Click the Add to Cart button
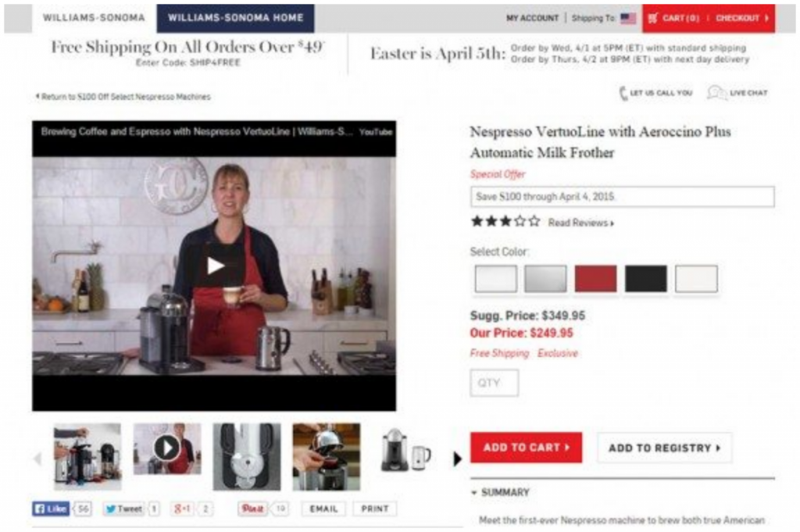Screen dimensions: 800x532 (x=526, y=448)
